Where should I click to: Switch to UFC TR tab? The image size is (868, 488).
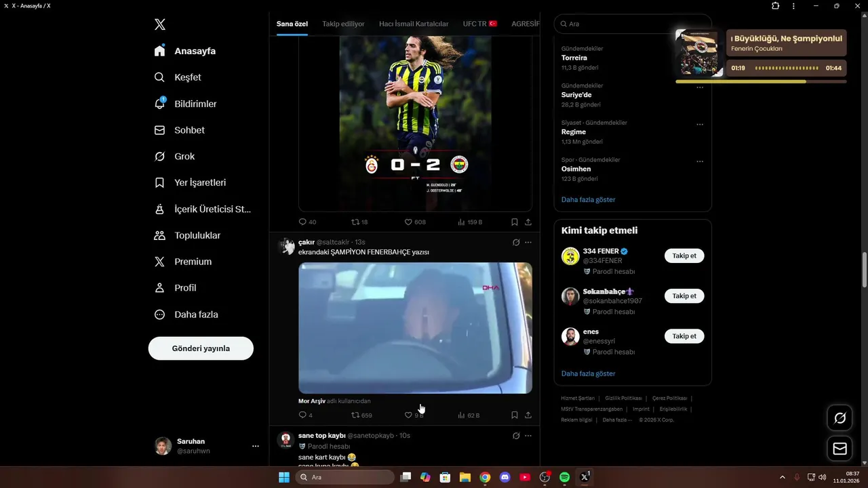pos(480,24)
